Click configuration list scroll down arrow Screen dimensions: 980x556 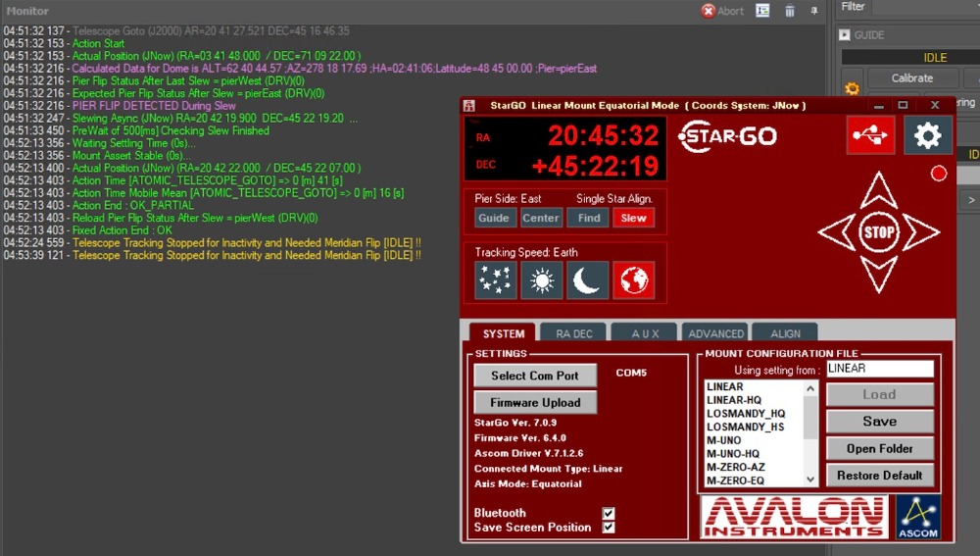pyautogui.click(x=810, y=480)
